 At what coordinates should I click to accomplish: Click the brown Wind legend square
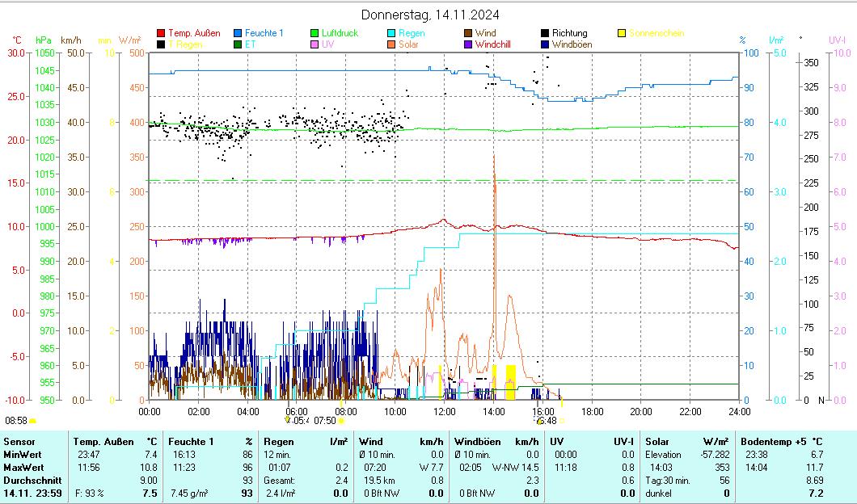click(468, 34)
